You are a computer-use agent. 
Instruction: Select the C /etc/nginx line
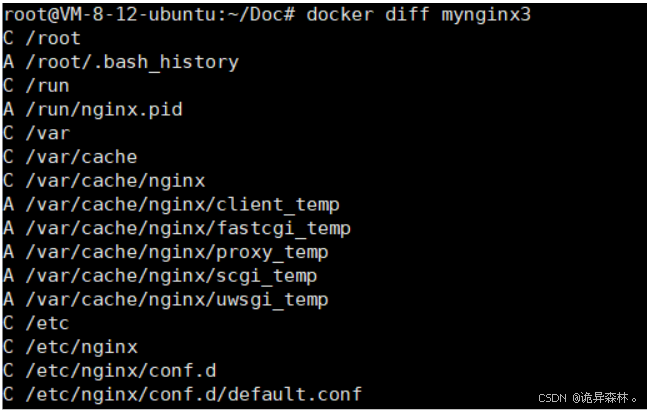click(70, 347)
